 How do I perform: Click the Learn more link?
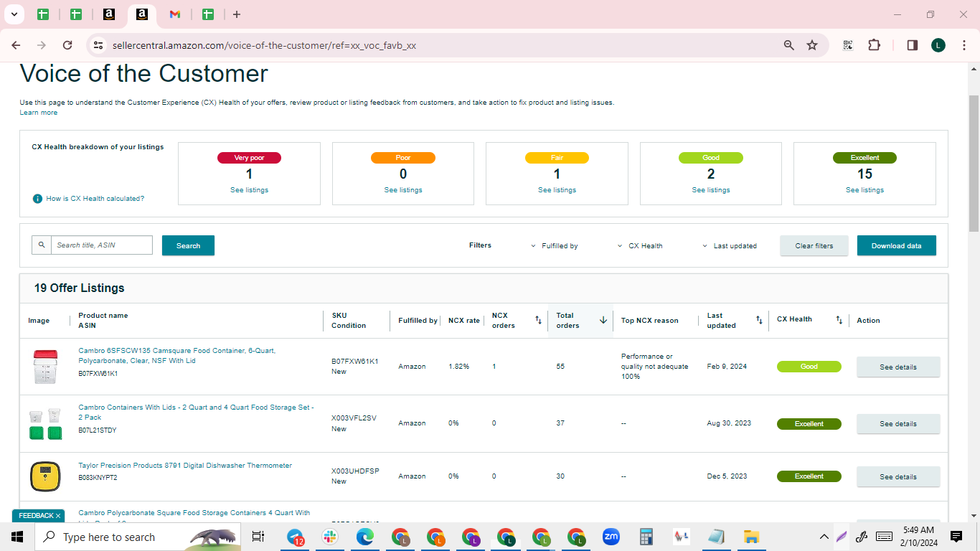(x=39, y=113)
